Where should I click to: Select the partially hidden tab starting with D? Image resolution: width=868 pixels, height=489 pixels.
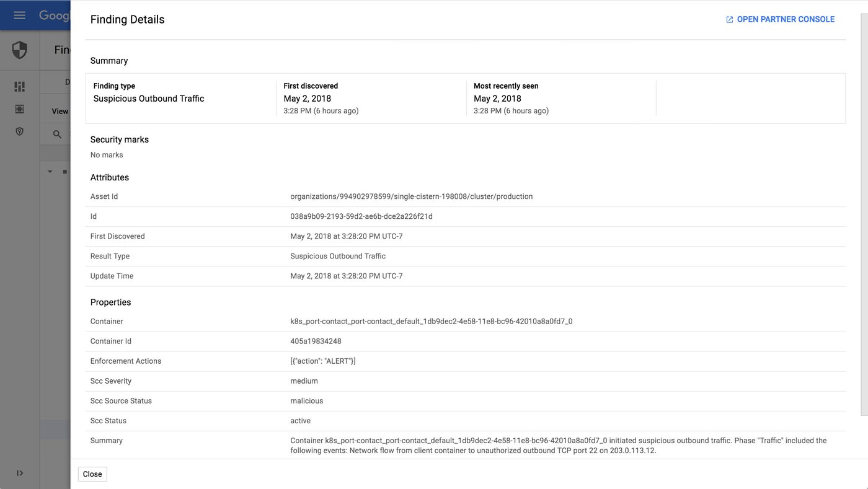pyautogui.click(x=68, y=82)
